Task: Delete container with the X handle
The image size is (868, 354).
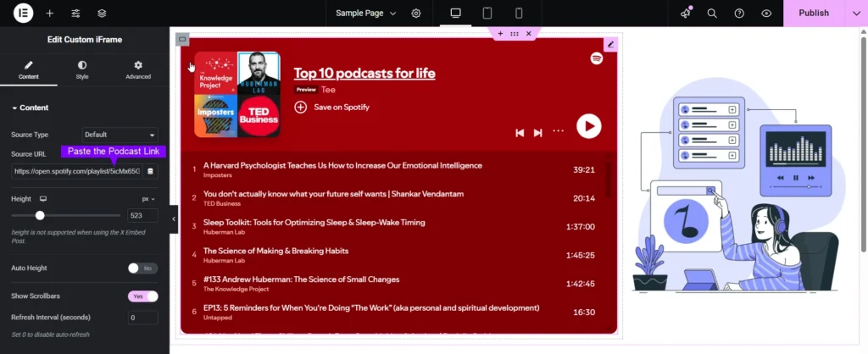Action: pyautogui.click(x=529, y=34)
